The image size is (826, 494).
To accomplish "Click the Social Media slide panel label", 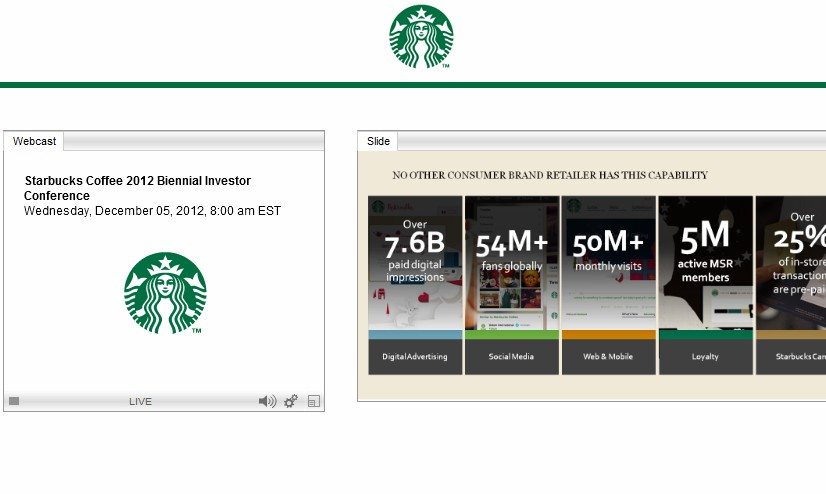I will point(511,357).
